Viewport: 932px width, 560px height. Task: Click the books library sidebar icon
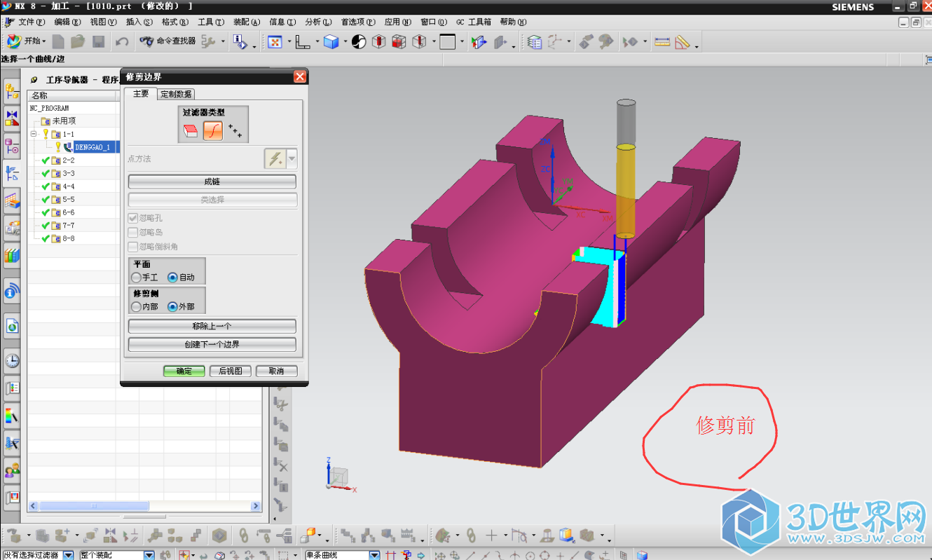click(12, 255)
